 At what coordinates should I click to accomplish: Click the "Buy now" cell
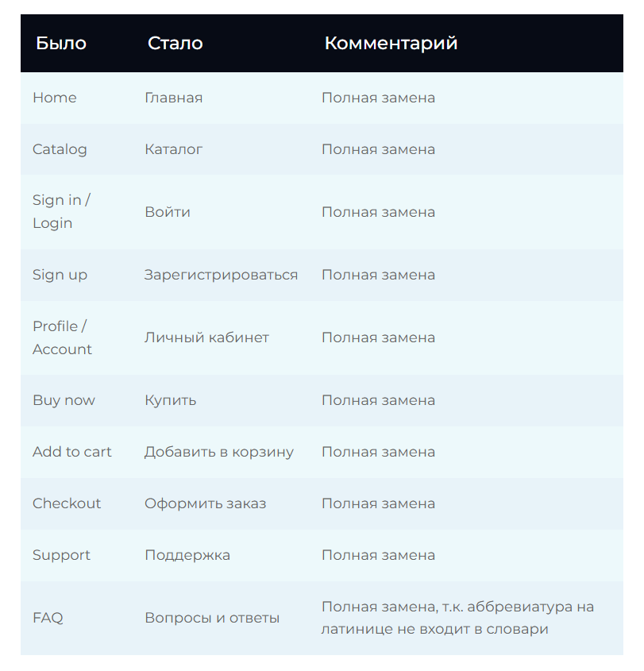[64, 400]
